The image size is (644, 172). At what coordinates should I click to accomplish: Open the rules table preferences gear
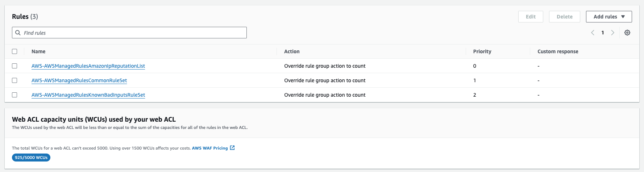(627, 33)
